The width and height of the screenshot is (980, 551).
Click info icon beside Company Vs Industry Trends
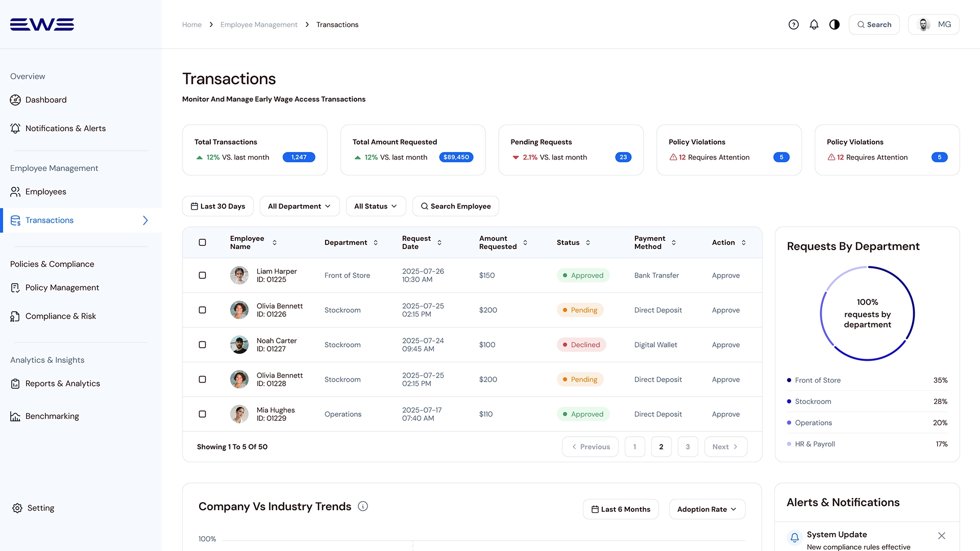tap(363, 506)
